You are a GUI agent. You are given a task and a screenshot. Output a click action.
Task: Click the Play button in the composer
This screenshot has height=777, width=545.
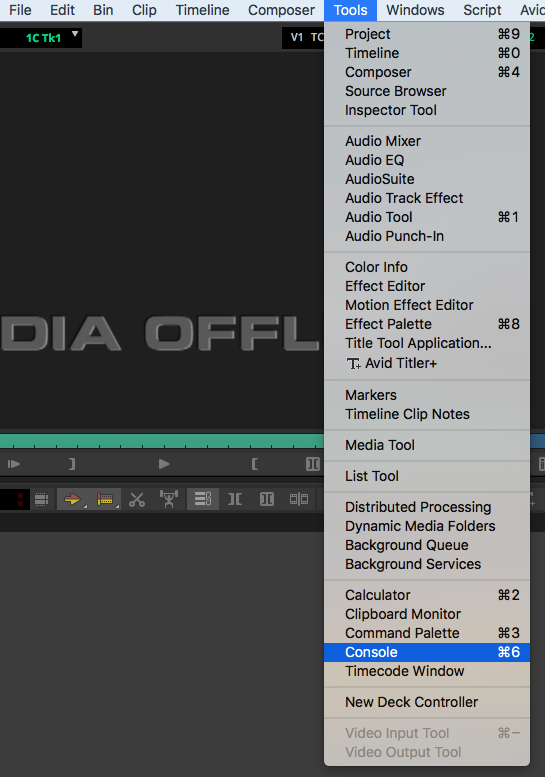164,464
